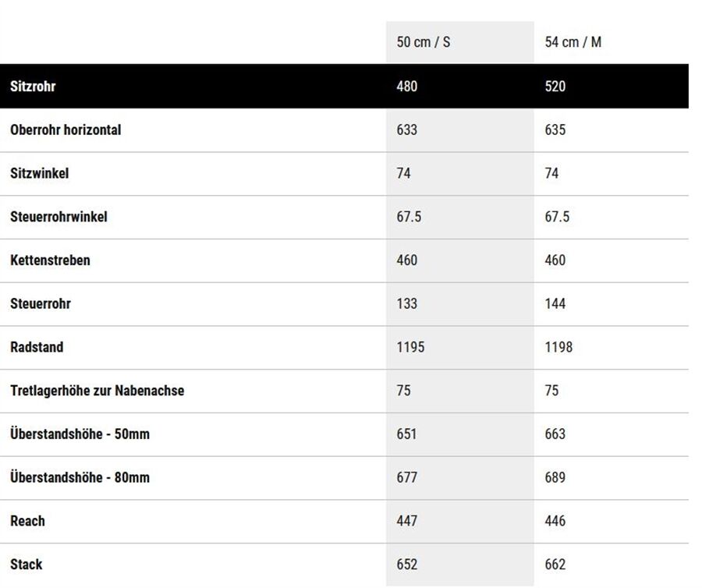
Task: Select the 54 cm / M size column header
Action: [573, 42]
